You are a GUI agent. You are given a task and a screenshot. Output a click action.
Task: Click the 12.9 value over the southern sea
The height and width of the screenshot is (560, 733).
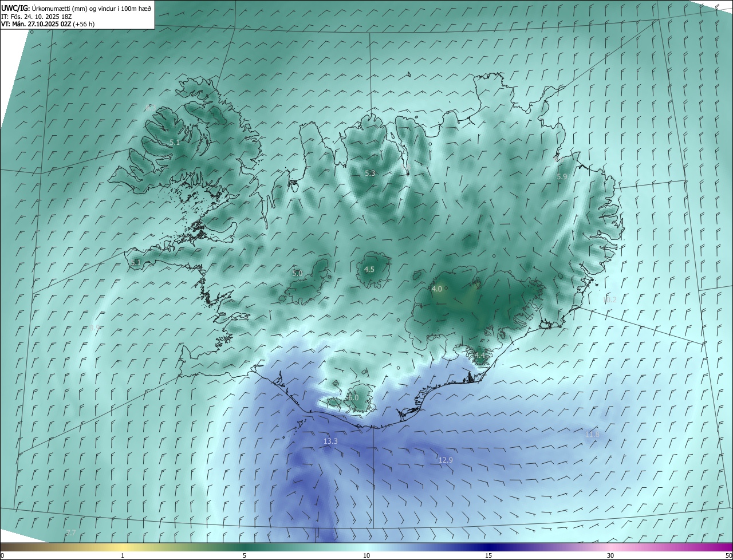click(446, 460)
